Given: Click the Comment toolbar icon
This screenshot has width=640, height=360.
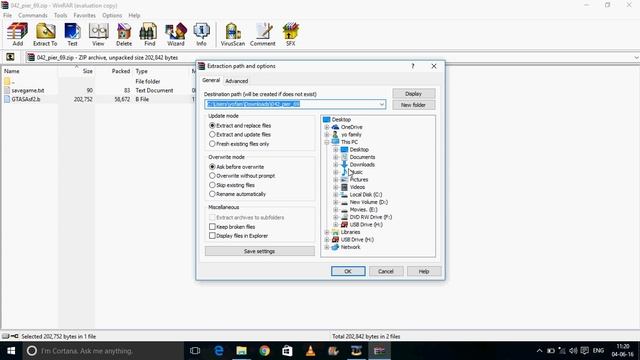Looking at the screenshot, I should 263,34.
